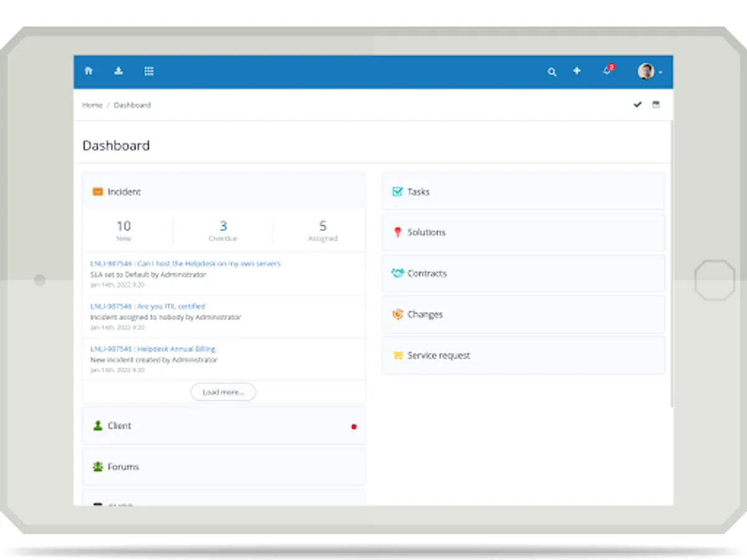This screenshot has width=747, height=560.
Task: Expand the Service request panel
Action: [x=523, y=355]
